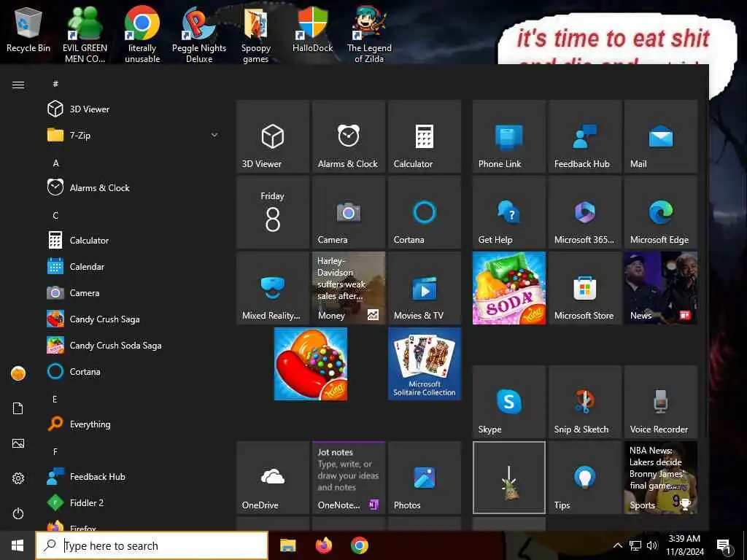Open the Tips tile
747x560 pixels.
tap(584, 477)
